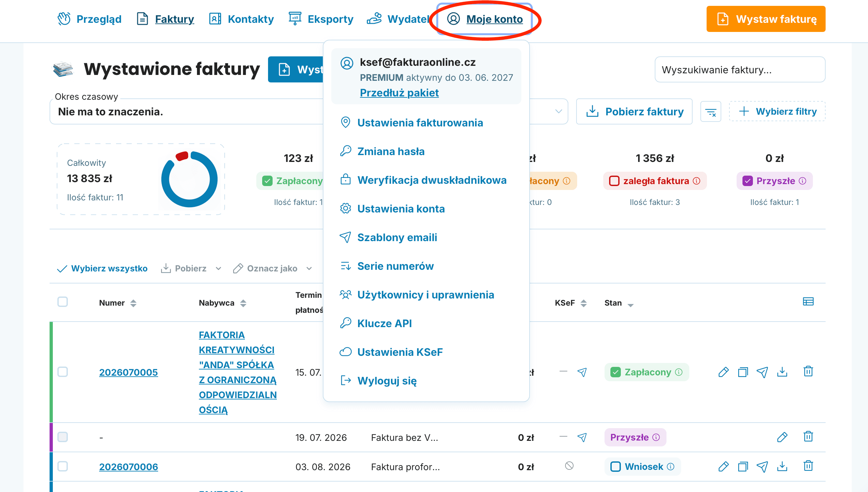The width and height of the screenshot is (868, 492).
Task: Check the box for invoice 2026070006
Action: [x=63, y=466]
